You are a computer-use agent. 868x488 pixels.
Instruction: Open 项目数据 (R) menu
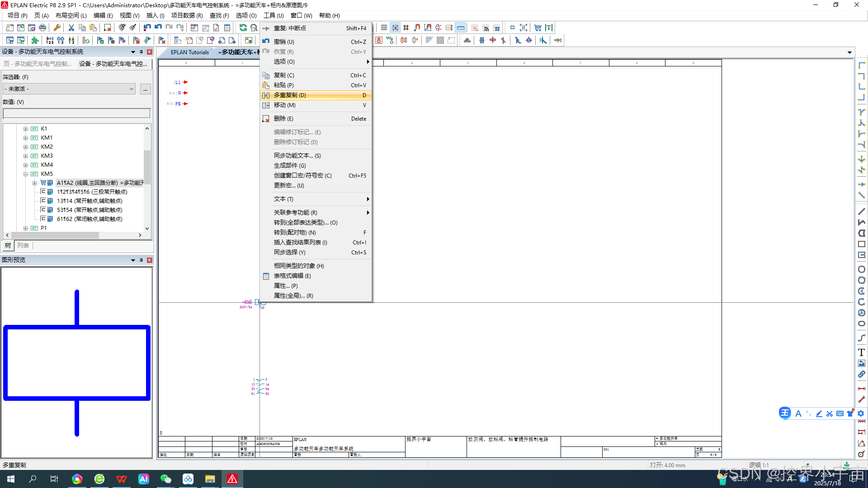(x=187, y=15)
